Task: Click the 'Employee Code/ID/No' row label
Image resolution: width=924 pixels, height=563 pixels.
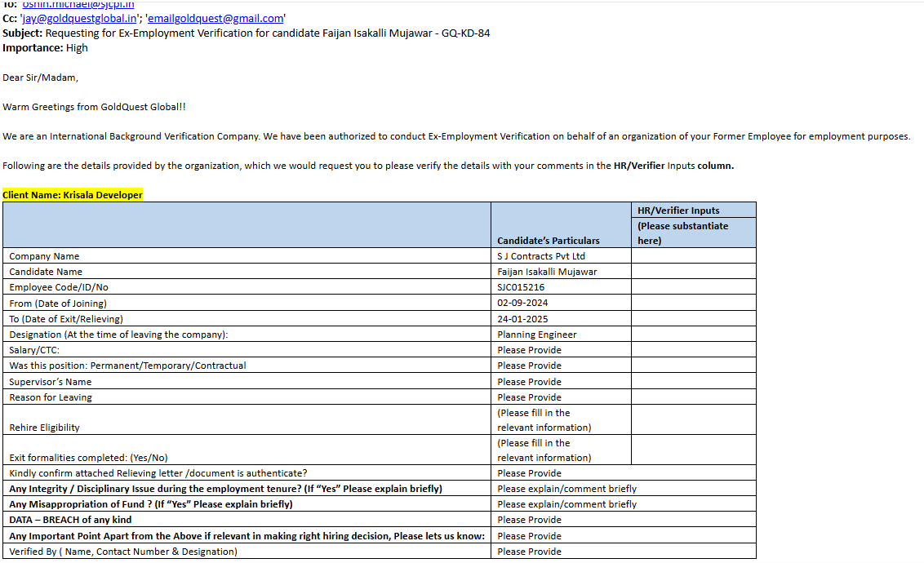Action: (58, 287)
